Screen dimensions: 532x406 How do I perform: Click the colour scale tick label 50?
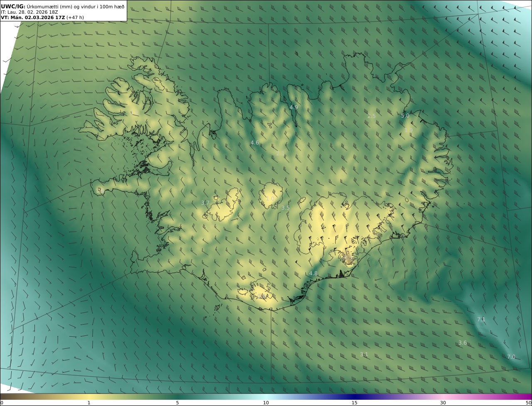click(x=528, y=403)
